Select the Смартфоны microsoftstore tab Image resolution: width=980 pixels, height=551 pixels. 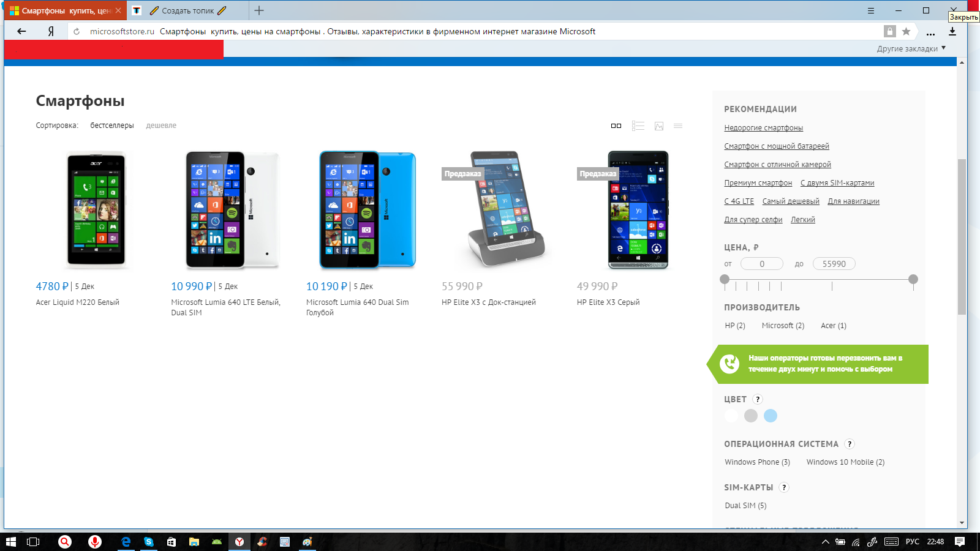click(x=66, y=10)
